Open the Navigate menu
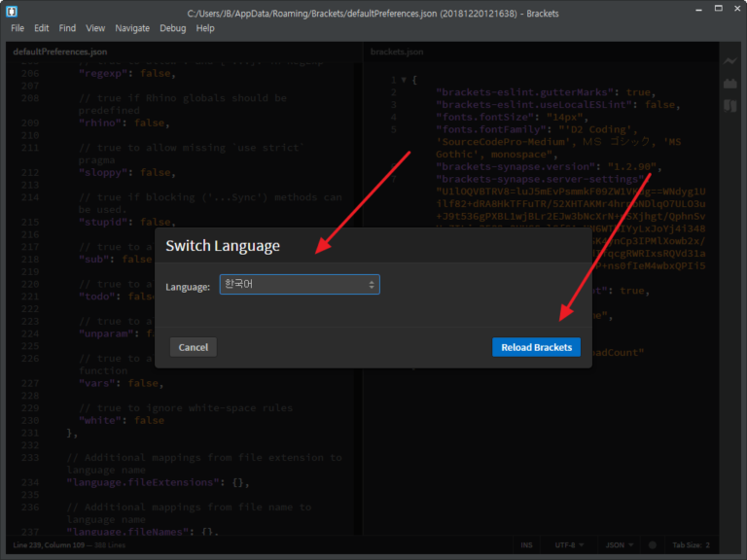Viewport: 747px width, 560px height. tap(132, 28)
